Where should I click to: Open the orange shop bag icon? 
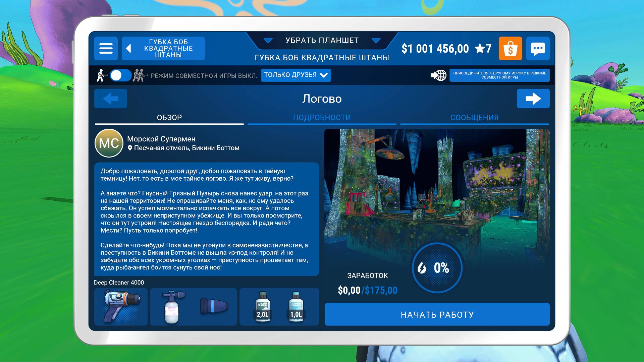point(510,49)
